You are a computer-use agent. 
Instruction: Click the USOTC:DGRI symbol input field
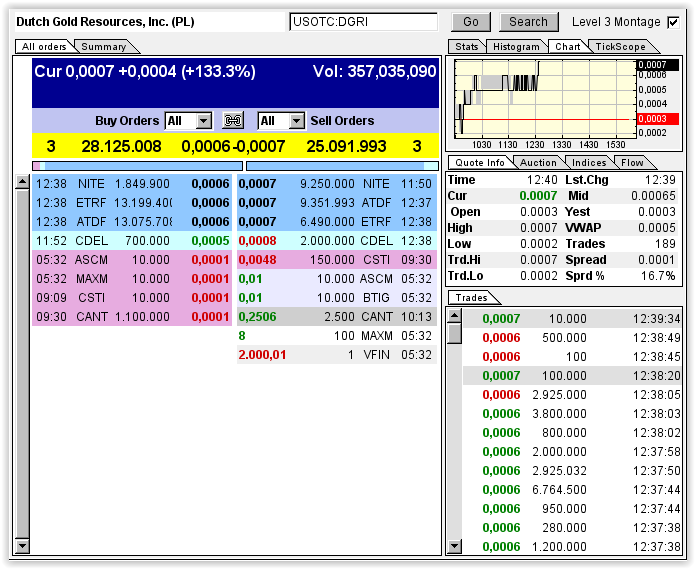tap(363, 22)
